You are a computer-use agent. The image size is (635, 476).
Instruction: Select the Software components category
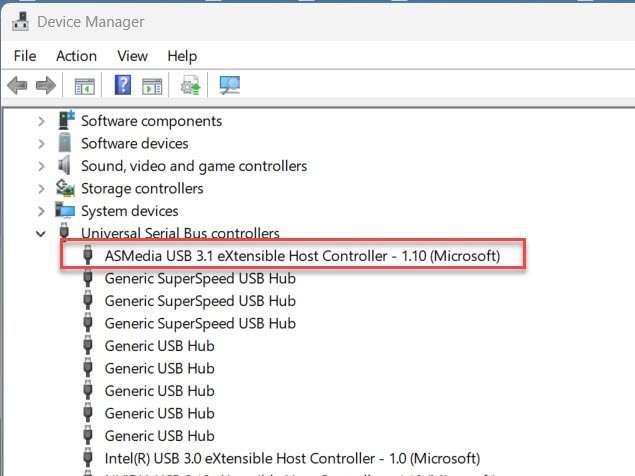click(151, 121)
